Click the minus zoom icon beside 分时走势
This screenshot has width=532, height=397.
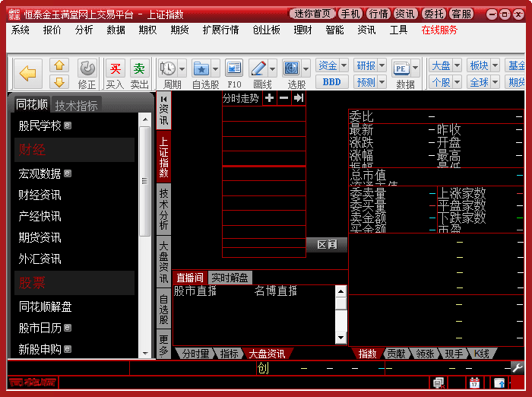pos(283,98)
